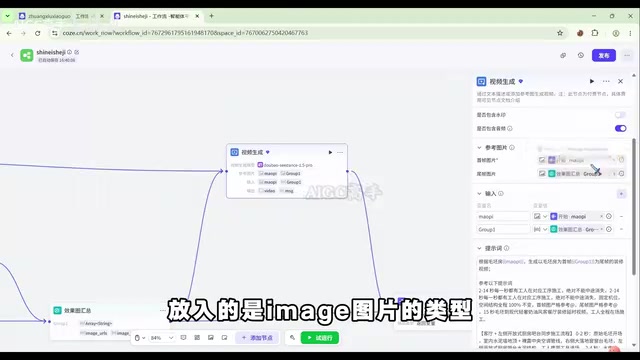Image resolution: width=640 pixels, height=360 pixels.
Task: Click the green 试运行 test run button
Action: click(320, 338)
